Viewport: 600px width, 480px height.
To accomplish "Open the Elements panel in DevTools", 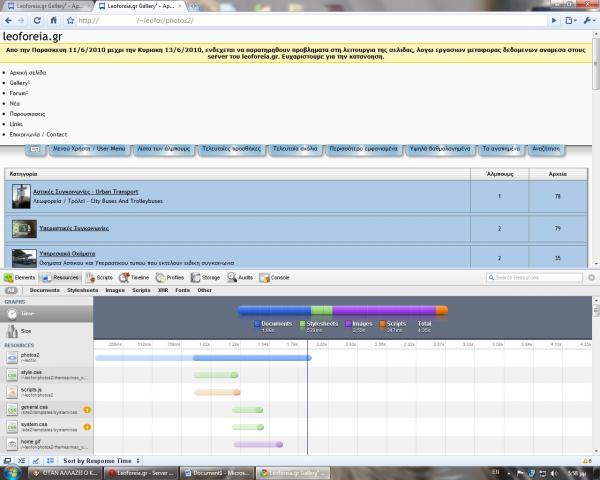I will tap(22, 277).
